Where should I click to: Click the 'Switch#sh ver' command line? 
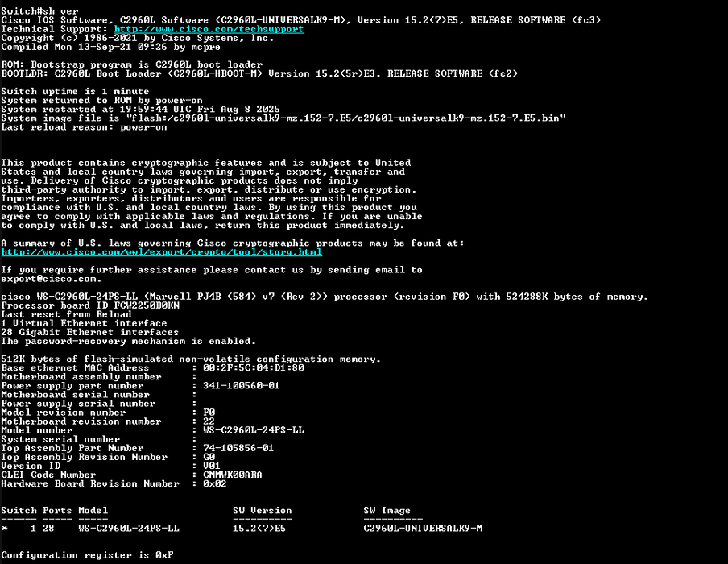pos(40,11)
